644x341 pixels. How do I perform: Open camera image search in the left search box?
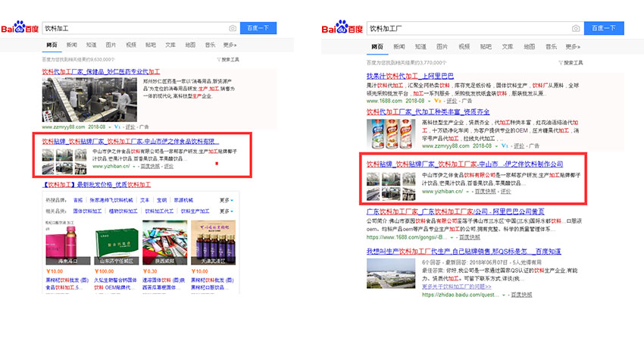(x=233, y=28)
